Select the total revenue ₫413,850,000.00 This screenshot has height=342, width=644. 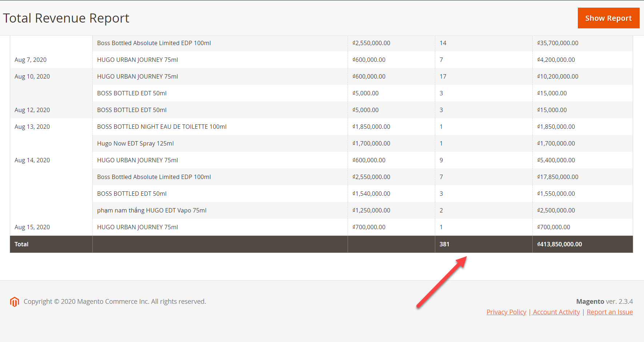point(560,244)
